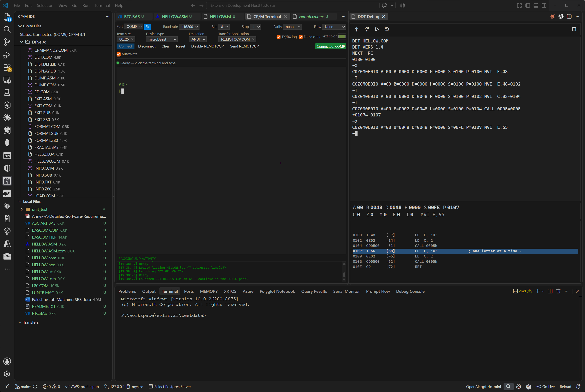The image size is (585, 392).
Task: Click the DDT step into icon
Action: 356,29
